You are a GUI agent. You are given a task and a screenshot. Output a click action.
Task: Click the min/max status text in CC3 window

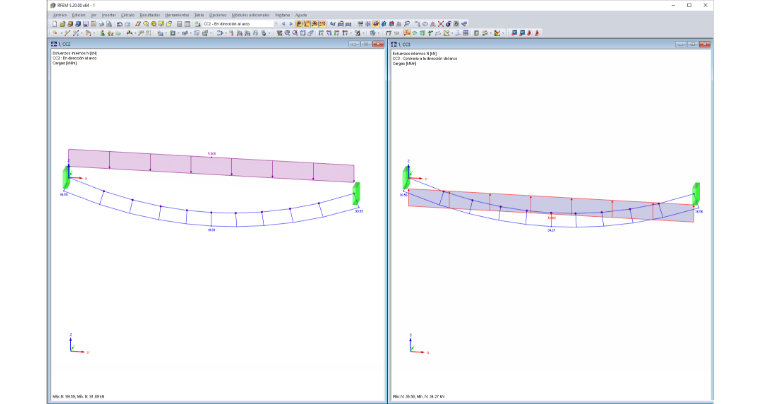(x=419, y=397)
